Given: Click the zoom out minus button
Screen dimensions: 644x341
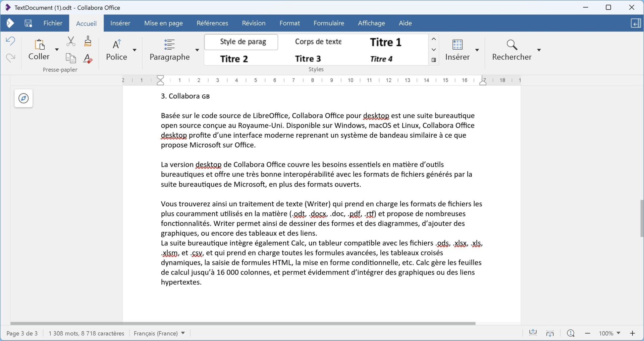Looking at the screenshot, I should coord(588,333).
